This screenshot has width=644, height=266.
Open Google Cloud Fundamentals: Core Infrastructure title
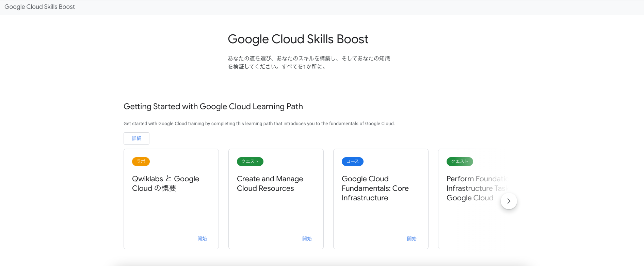(x=375, y=188)
